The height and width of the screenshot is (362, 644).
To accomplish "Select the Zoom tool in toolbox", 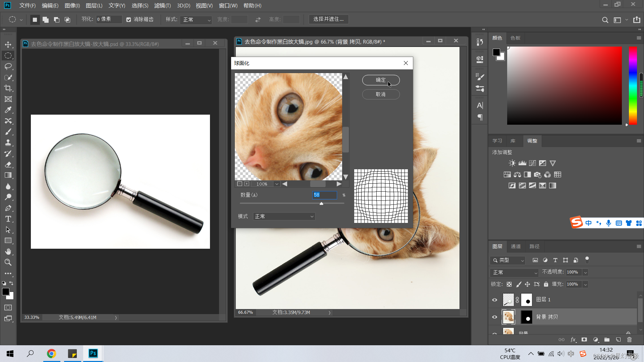I will [x=8, y=262].
